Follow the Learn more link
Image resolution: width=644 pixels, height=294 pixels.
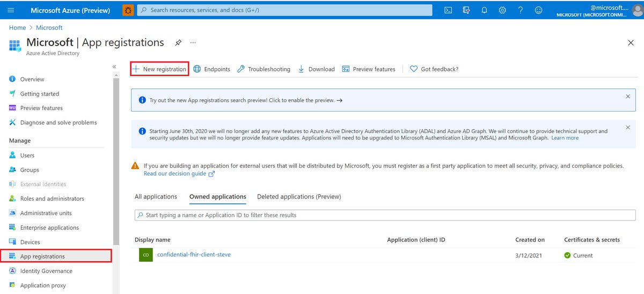point(565,138)
